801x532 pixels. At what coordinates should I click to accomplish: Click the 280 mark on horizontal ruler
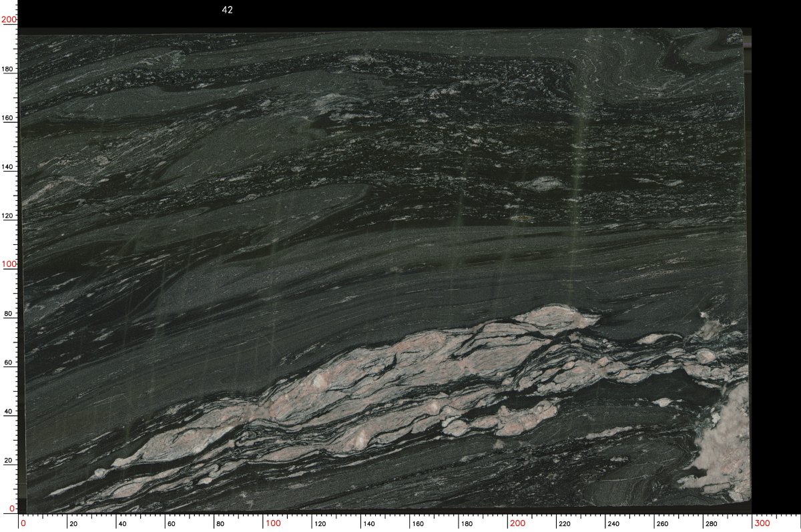pyautogui.click(x=712, y=524)
